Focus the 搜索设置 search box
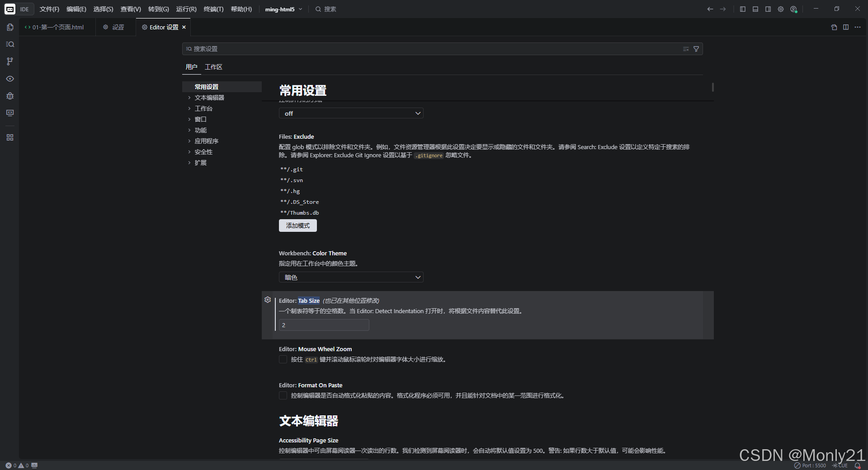This screenshot has height=470, width=868. coord(442,49)
